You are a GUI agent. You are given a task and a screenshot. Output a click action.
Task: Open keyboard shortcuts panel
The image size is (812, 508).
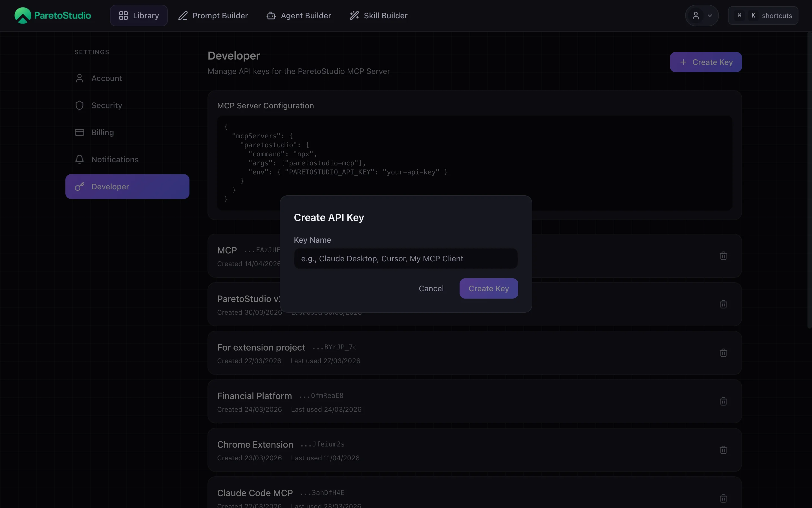click(763, 16)
